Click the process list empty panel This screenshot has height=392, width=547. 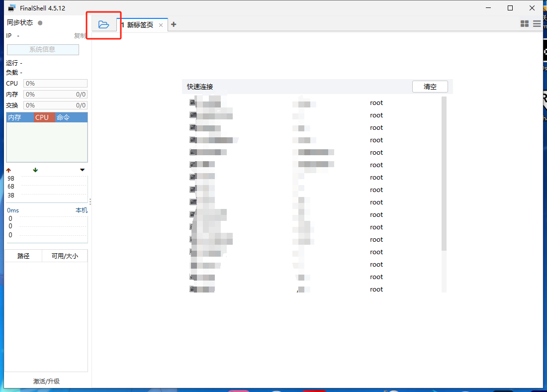[x=47, y=142]
